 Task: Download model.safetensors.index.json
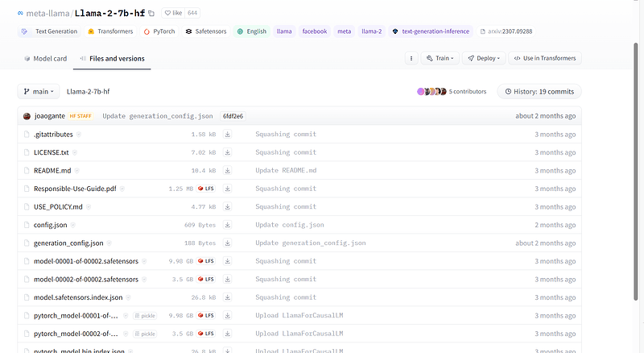(228, 297)
